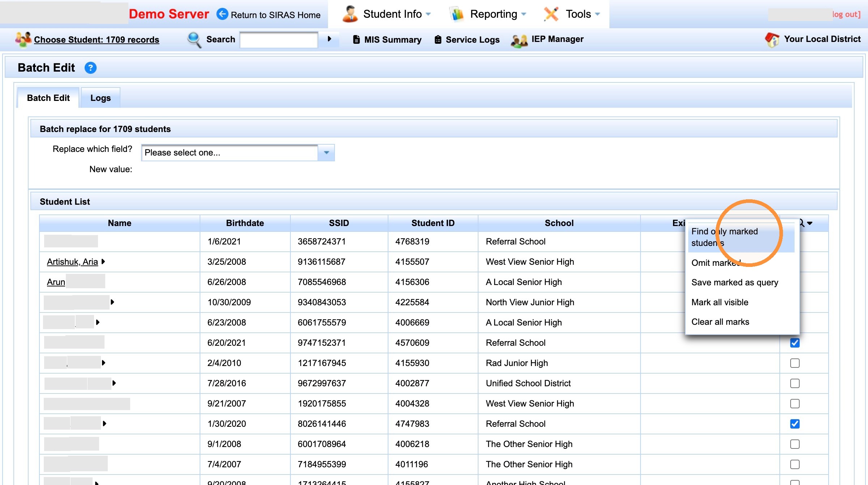
Task: Click the Tools crossed pencil icon
Action: 551,14
